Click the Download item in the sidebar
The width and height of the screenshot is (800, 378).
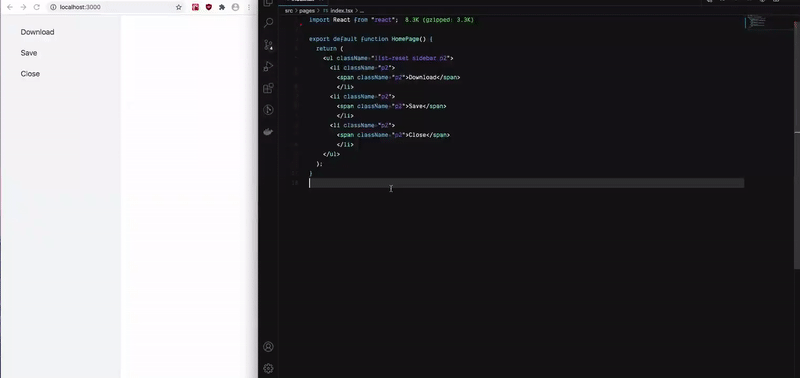37,32
